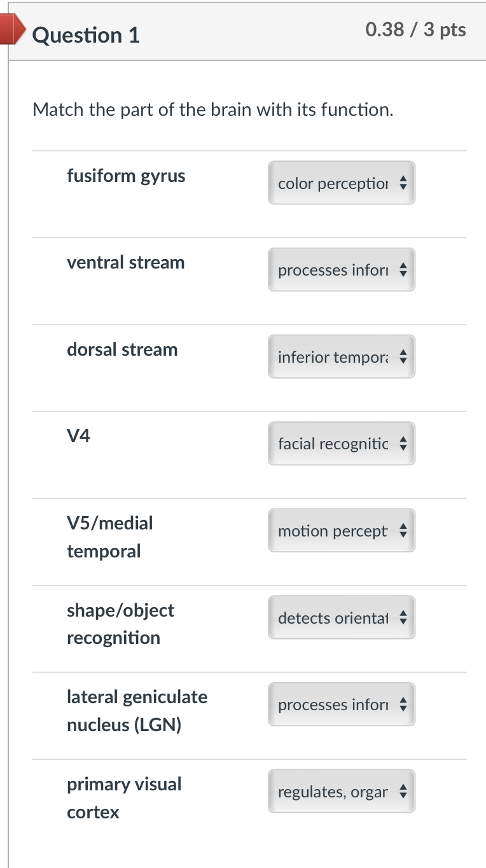Viewport: 486px width, 868px height.
Task: Open the dorsal stream answer dropdown
Action: tap(342, 357)
